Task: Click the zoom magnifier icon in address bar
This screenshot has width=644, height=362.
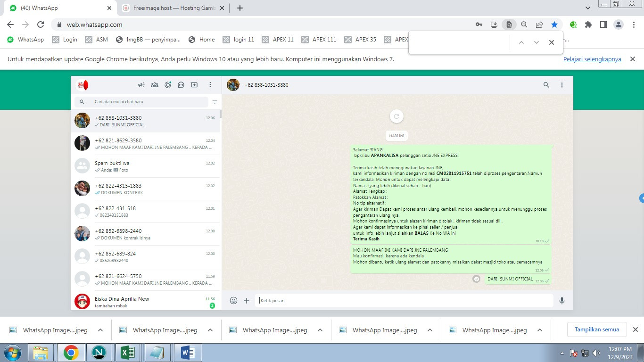Action: (x=524, y=25)
